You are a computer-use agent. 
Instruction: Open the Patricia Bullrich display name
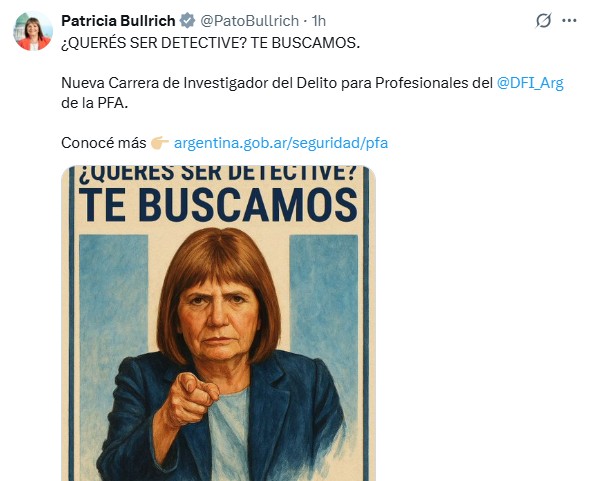pos(118,21)
